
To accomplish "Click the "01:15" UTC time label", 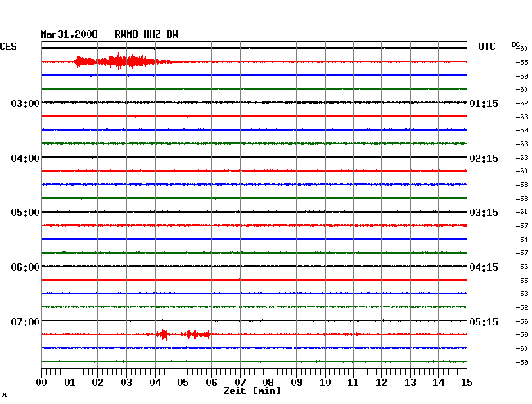I will point(484,103).
